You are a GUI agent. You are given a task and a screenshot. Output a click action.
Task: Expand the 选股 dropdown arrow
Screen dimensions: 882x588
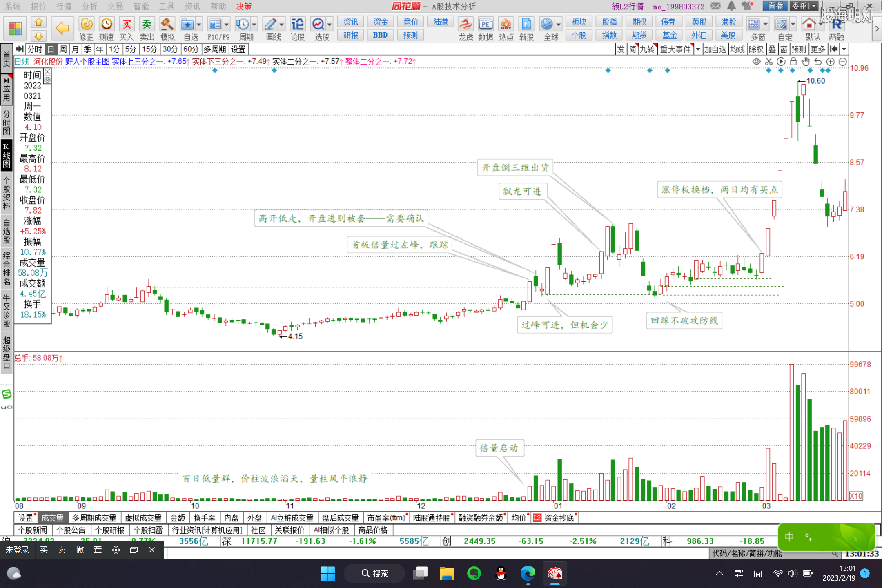[x=330, y=24]
